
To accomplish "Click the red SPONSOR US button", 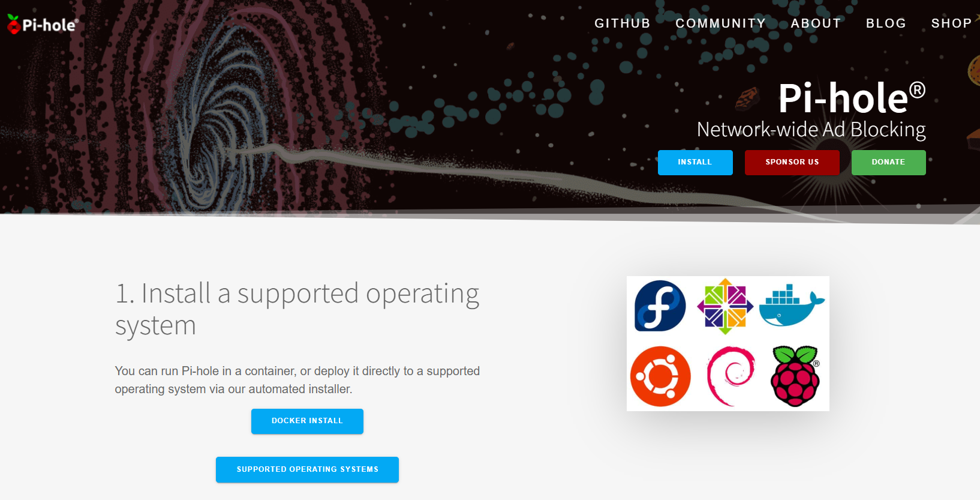I will pos(792,163).
